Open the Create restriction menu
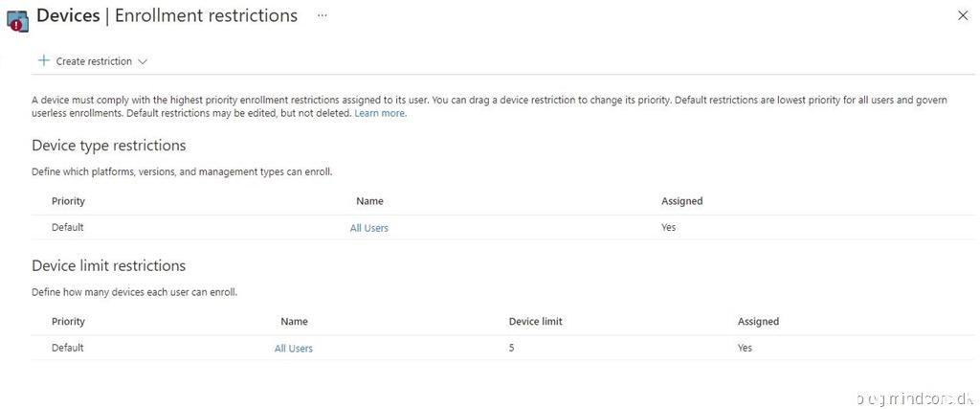The image size is (980, 409). coord(94,61)
